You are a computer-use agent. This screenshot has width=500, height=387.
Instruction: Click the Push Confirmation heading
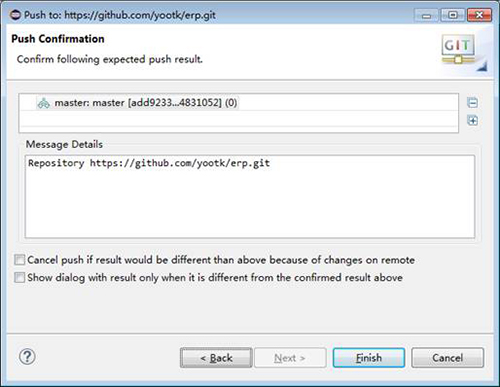pyautogui.click(x=58, y=39)
